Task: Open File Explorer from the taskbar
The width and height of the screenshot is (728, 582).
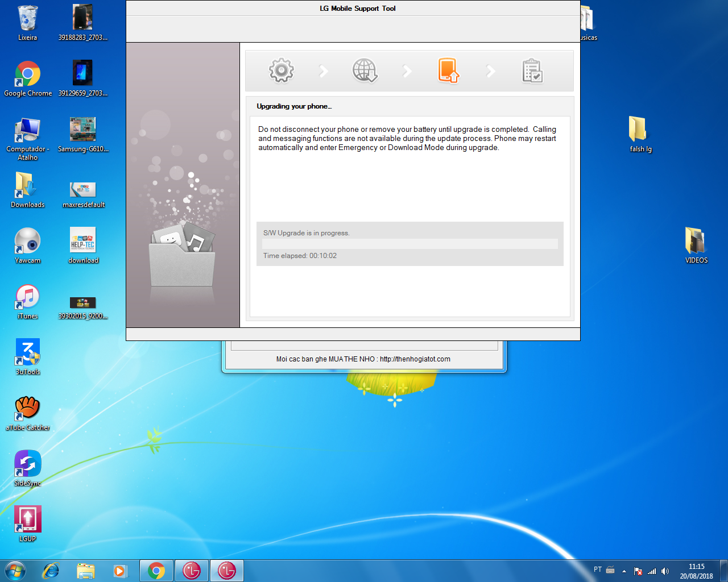Action: (x=86, y=571)
